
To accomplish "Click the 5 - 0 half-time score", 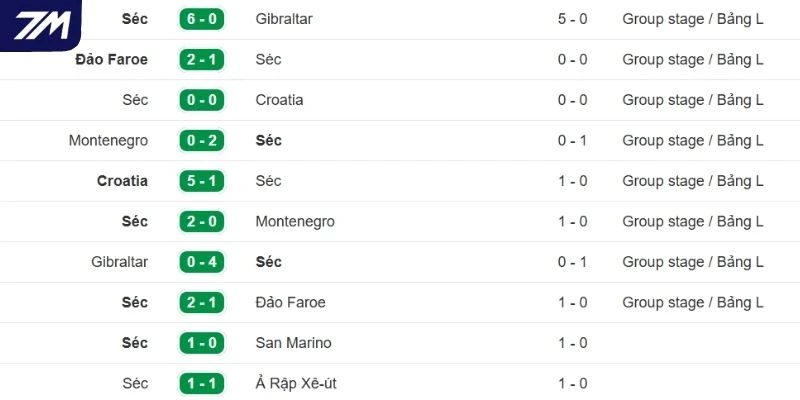I will tap(572, 19).
